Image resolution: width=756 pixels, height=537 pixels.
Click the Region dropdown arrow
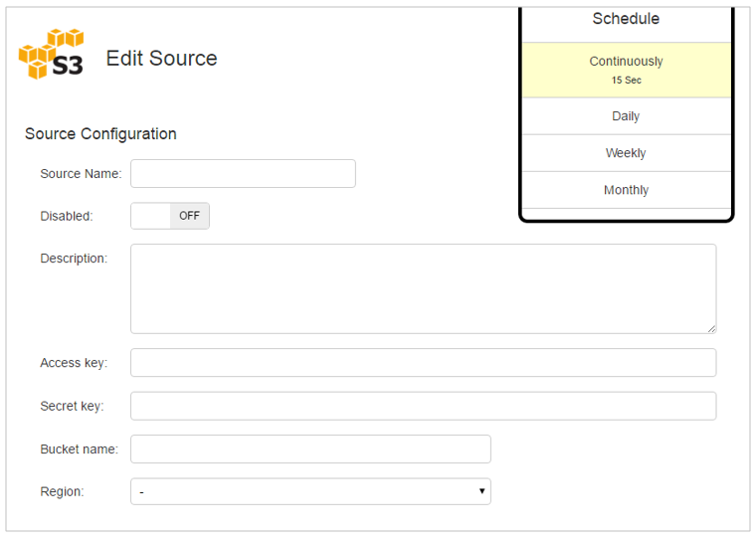[481, 491]
